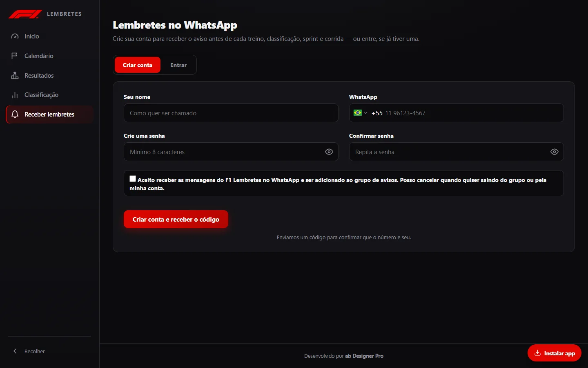
Task: Click the download icon on Instalar app
Action: pyautogui.click(x=537, y=353)
